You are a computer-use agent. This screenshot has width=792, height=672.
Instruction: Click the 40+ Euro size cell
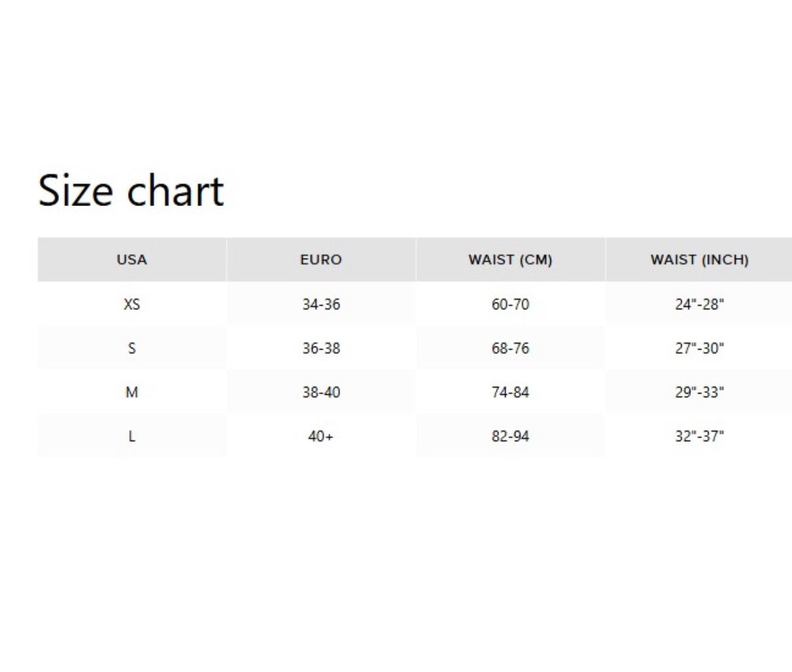(x=321, y=436)
